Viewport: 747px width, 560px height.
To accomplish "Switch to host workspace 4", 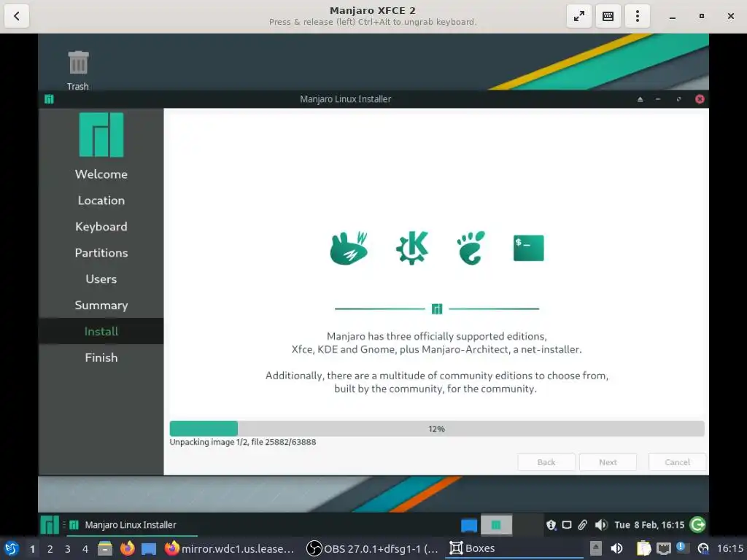I will coord(85,549).
